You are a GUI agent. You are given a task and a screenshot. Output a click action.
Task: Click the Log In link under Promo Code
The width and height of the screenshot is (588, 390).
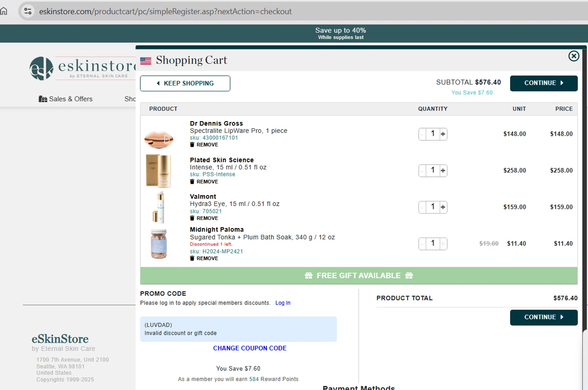tap(283, 303)
